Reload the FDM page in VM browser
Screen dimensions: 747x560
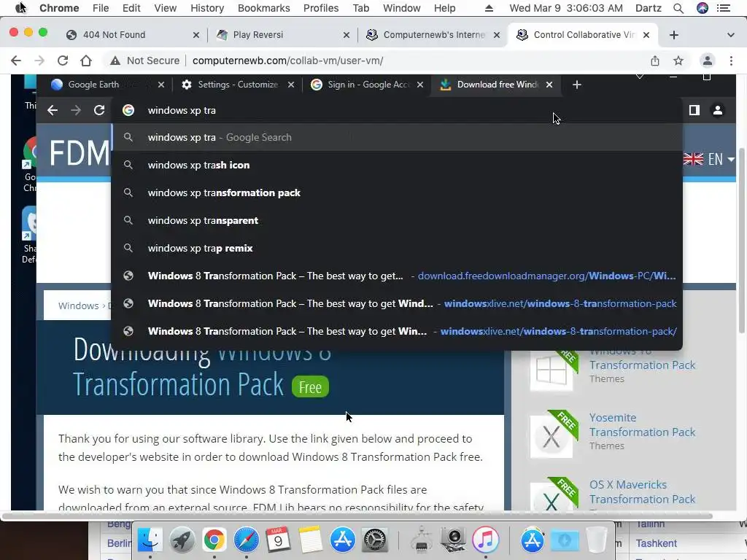[99, 111]
